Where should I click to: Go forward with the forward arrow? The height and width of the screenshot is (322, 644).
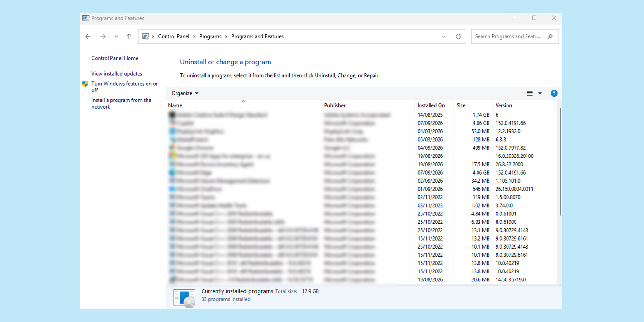tap(103, 37)
